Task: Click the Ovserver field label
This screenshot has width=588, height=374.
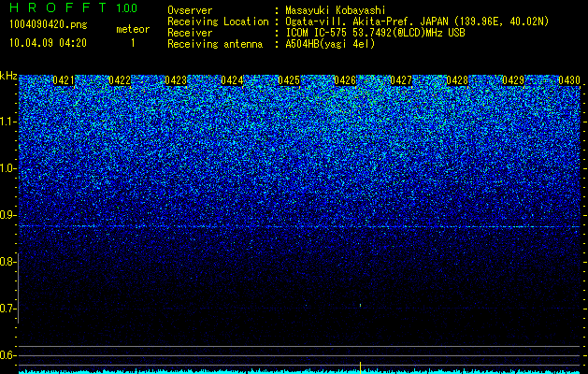Action: (x=190, y=10)
